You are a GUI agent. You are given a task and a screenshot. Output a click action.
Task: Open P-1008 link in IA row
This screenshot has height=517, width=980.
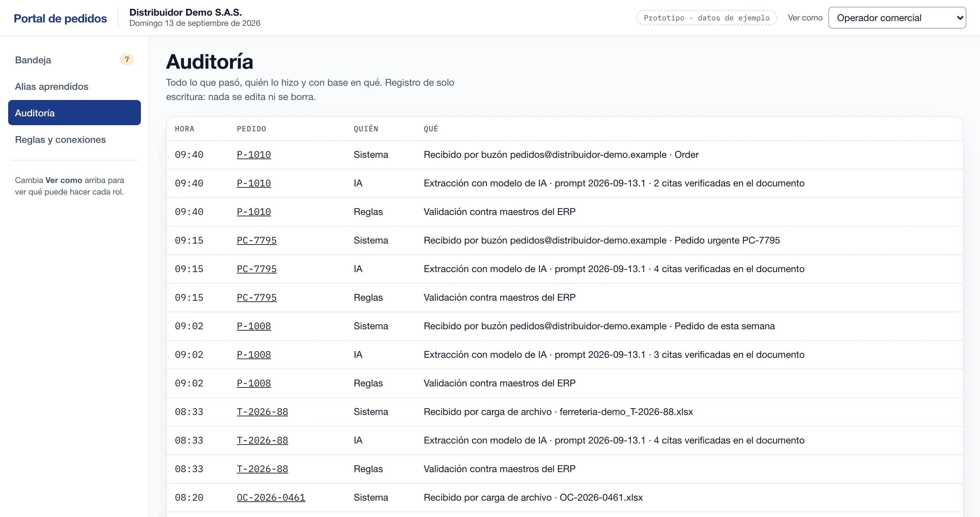click(254, 355)
